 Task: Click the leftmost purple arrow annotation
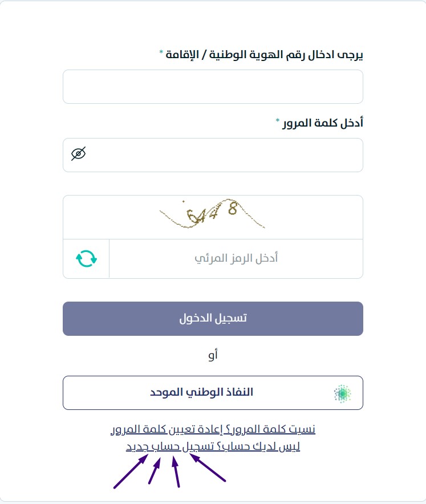[131, 471]
